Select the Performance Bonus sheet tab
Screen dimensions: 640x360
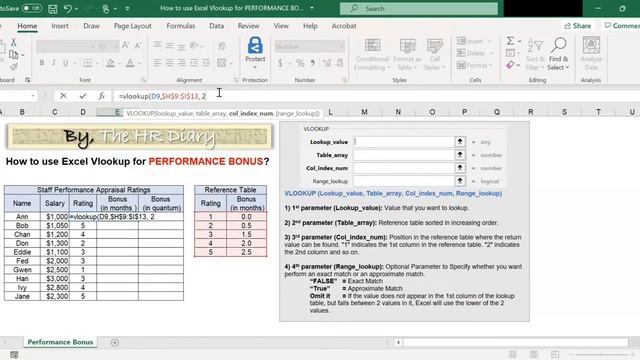[60, 342]
